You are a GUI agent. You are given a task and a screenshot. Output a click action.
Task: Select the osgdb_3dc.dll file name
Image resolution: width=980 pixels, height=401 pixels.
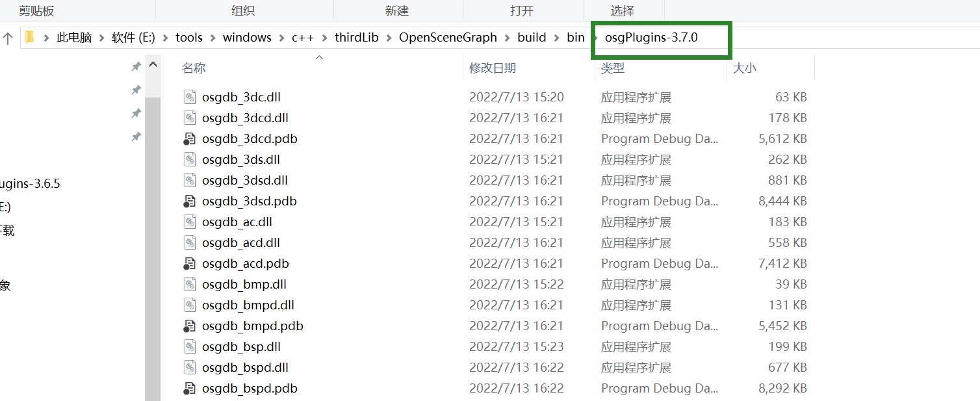(x=241, y=97)
